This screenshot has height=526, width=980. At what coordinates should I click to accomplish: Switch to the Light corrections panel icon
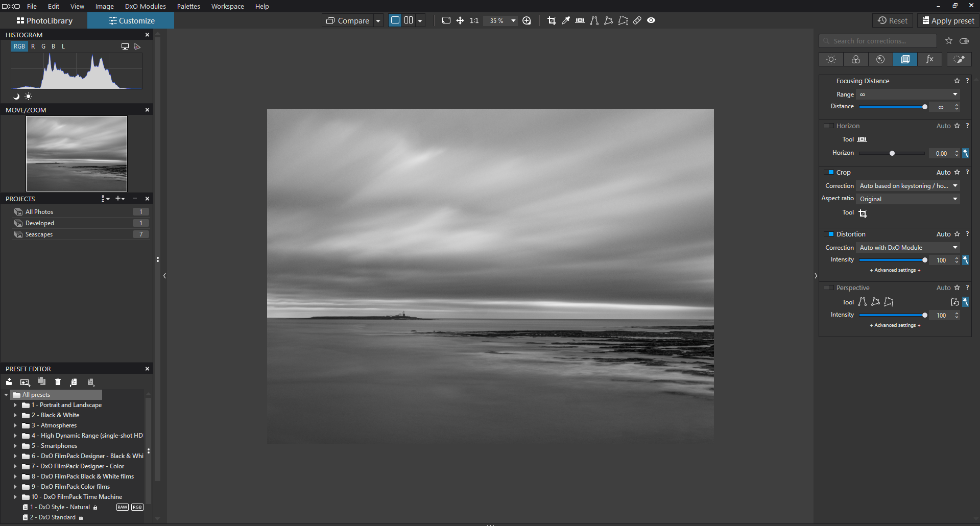point(830,59)
